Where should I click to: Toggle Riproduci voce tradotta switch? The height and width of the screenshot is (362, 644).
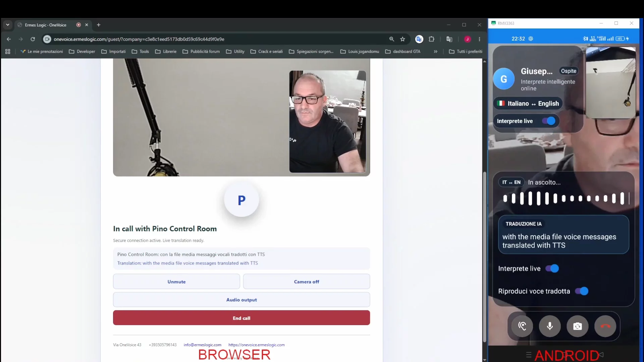point(582,291)
